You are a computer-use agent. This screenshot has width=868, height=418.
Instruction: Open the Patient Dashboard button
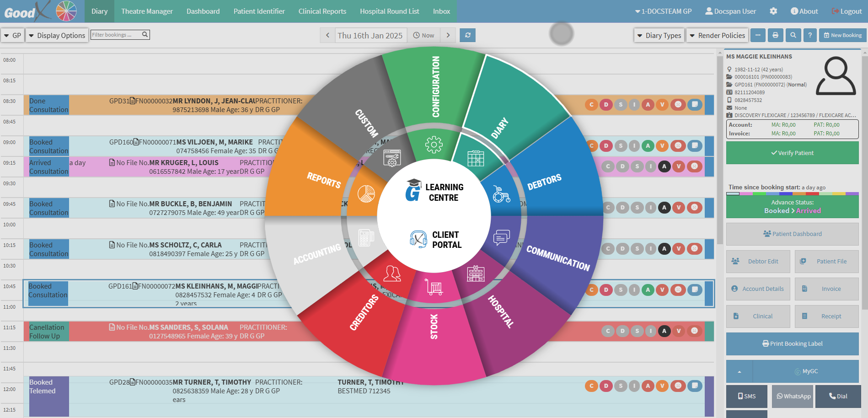pyautogui.click(x=792, y=234)
